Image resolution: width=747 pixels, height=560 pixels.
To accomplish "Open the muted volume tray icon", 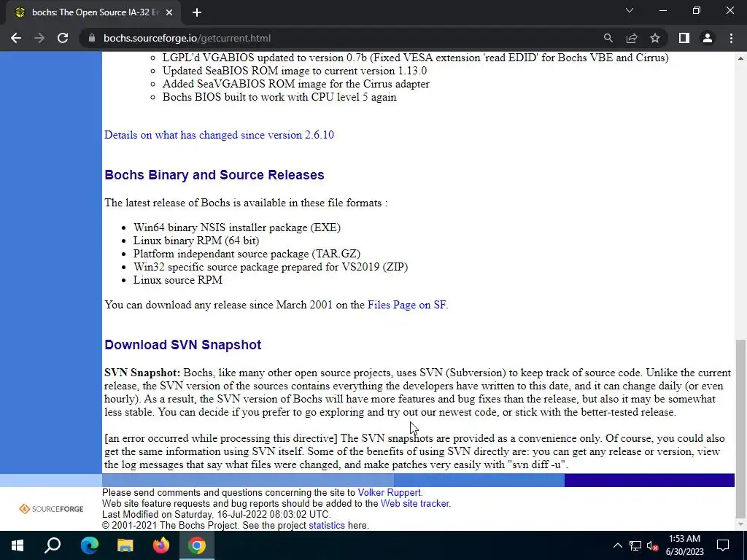I will coord(652,545).
